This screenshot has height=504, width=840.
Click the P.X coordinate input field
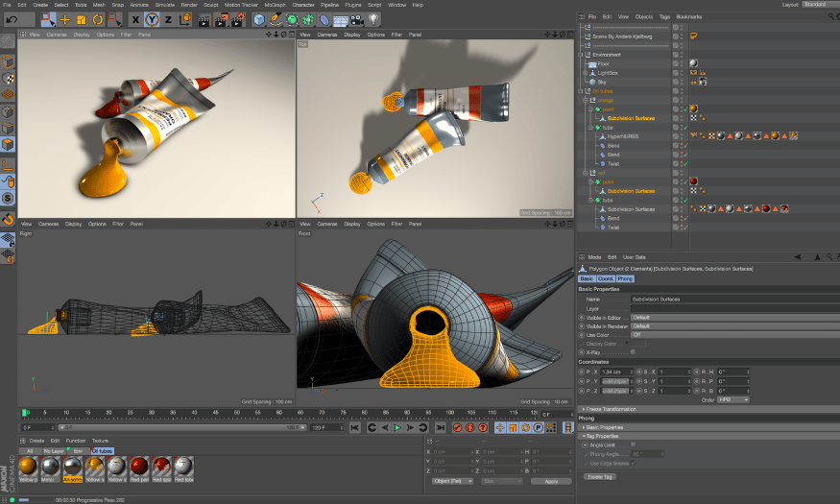[617, 372]
